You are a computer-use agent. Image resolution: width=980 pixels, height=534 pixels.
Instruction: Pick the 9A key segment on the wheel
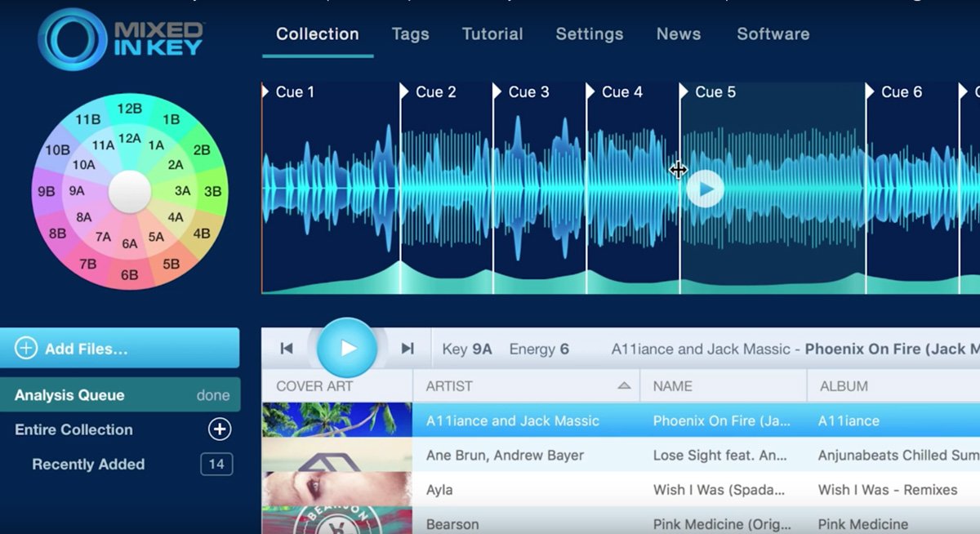[x=77, y=191]
